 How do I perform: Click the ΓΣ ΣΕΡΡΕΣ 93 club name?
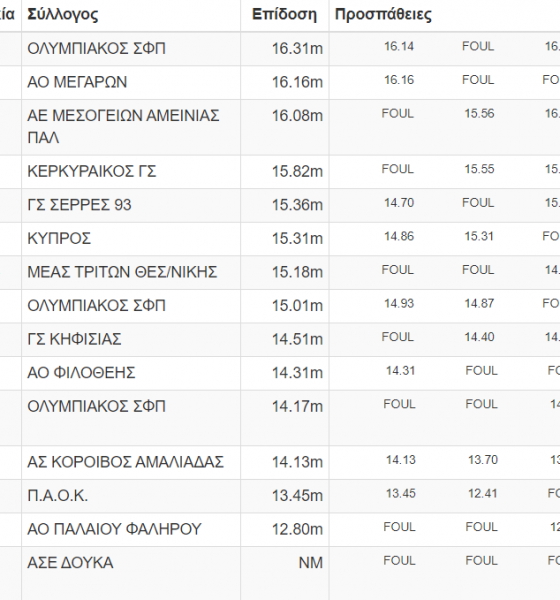coord(79,205)
